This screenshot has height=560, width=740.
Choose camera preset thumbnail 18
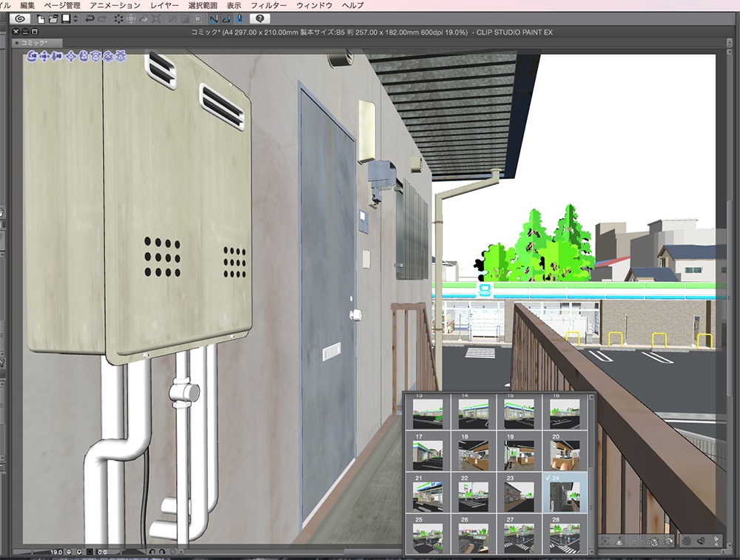[474, 451]
